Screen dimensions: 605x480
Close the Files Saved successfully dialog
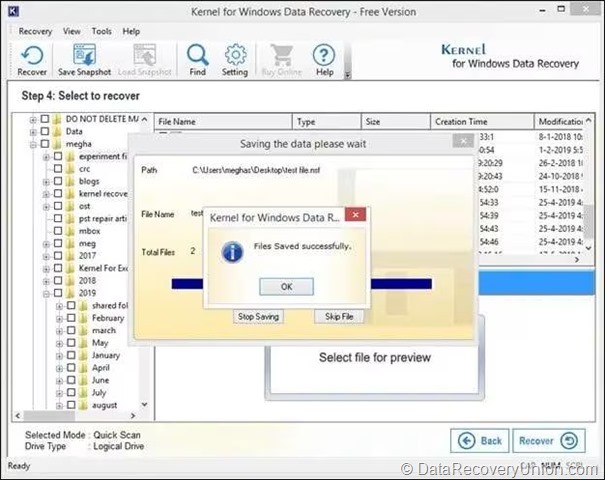pos(355,215)
